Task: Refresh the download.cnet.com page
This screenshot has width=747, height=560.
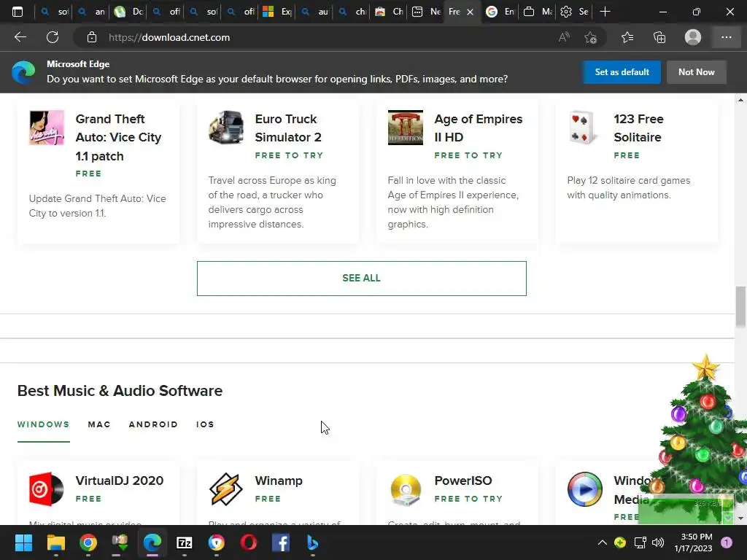Action: pyautogui.click(x=53, y=37)
